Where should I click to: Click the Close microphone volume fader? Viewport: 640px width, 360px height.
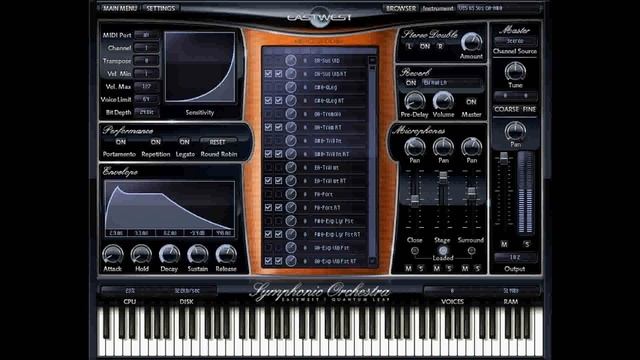coord(414,200)
